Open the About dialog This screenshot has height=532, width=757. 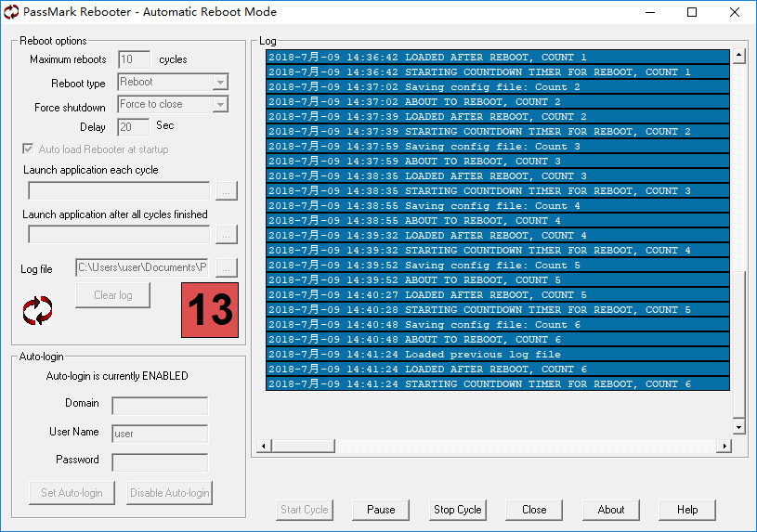[610, 510]
